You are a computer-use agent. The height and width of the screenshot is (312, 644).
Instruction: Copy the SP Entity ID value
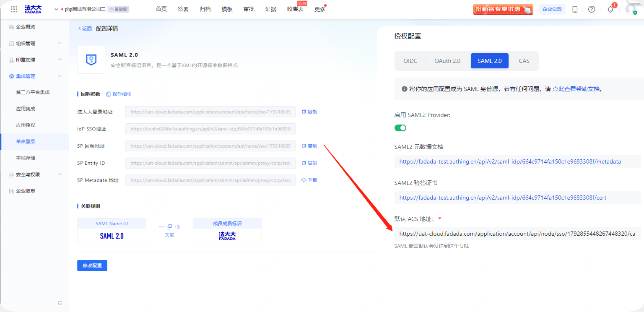309,163
